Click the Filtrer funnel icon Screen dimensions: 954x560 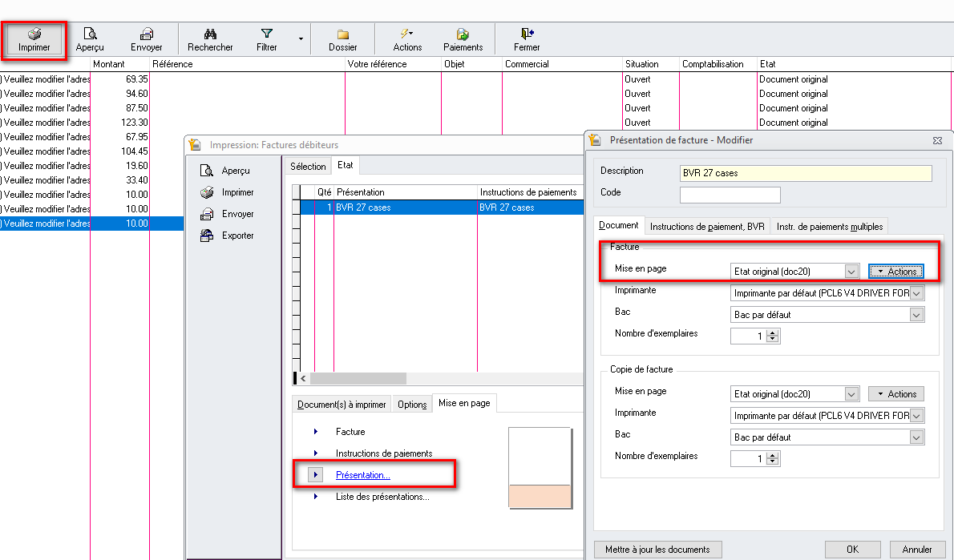pos(267,34)
